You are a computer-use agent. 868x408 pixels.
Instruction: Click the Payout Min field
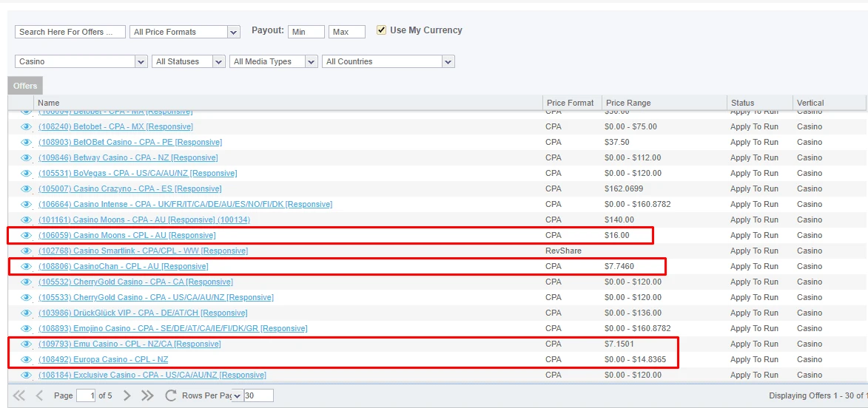[x=306, y=32]
